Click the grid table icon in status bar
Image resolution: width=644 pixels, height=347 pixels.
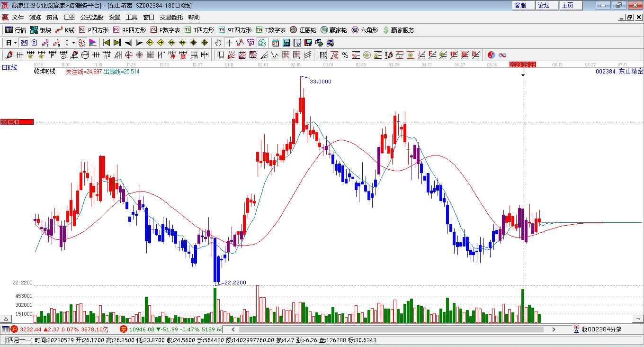pyautogui.click(x=5, y=329)
